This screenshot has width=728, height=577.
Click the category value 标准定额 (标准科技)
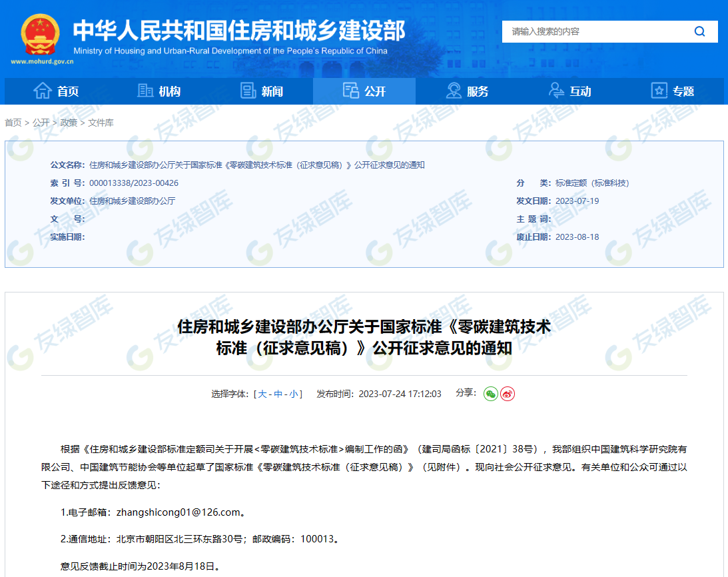tap(592, 183)
